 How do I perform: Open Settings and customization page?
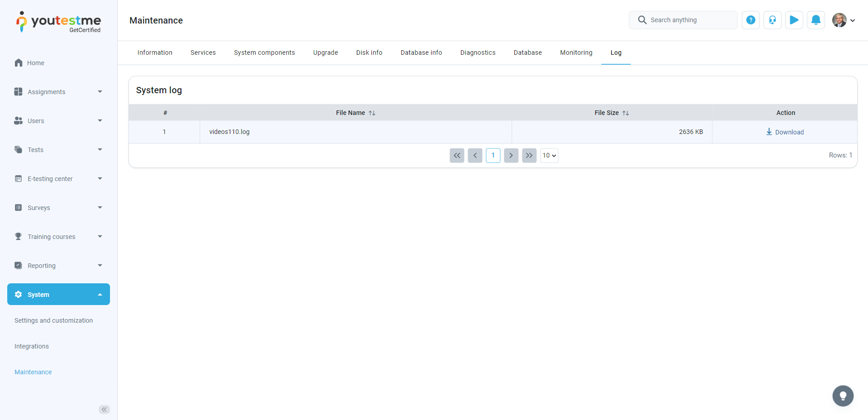pyautogui.click(x=53, y=320)
